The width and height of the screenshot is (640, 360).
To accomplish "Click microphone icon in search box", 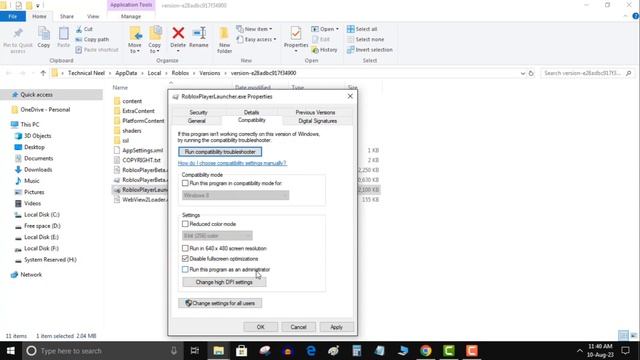I will coord(173,351).
